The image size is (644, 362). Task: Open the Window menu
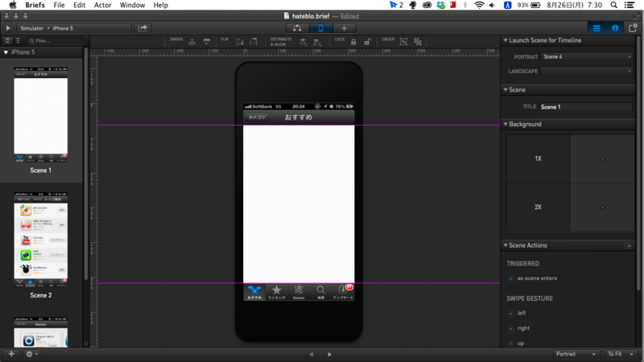coord(132,5)
